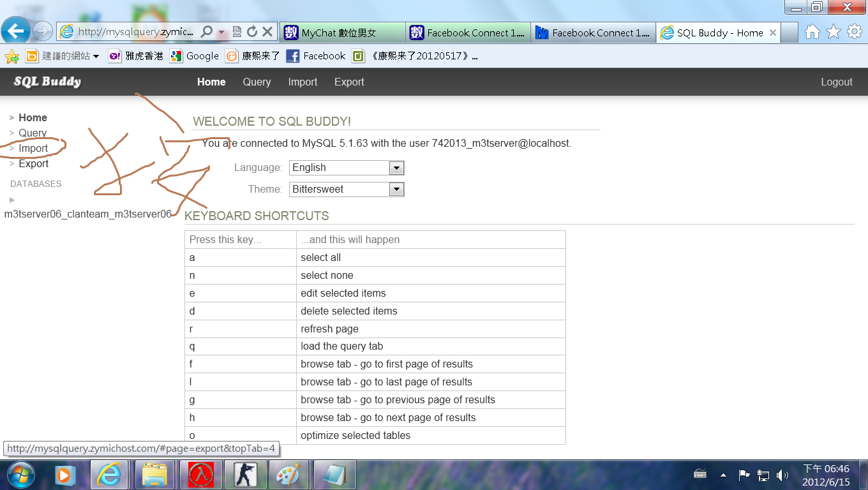The image size is (868, 490).
Task: Click the tray keyboard icon
Action: pyautogui.click(x=700, y=474)
